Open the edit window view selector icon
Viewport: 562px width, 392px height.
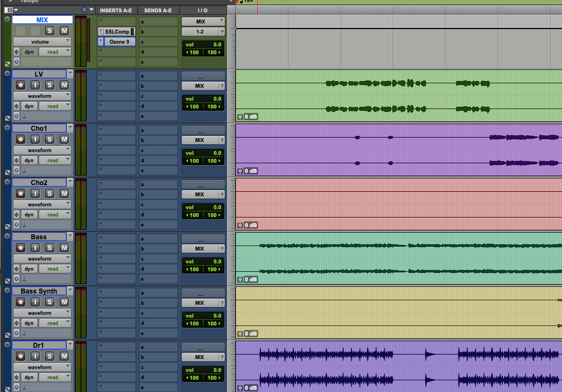(11, 10)
